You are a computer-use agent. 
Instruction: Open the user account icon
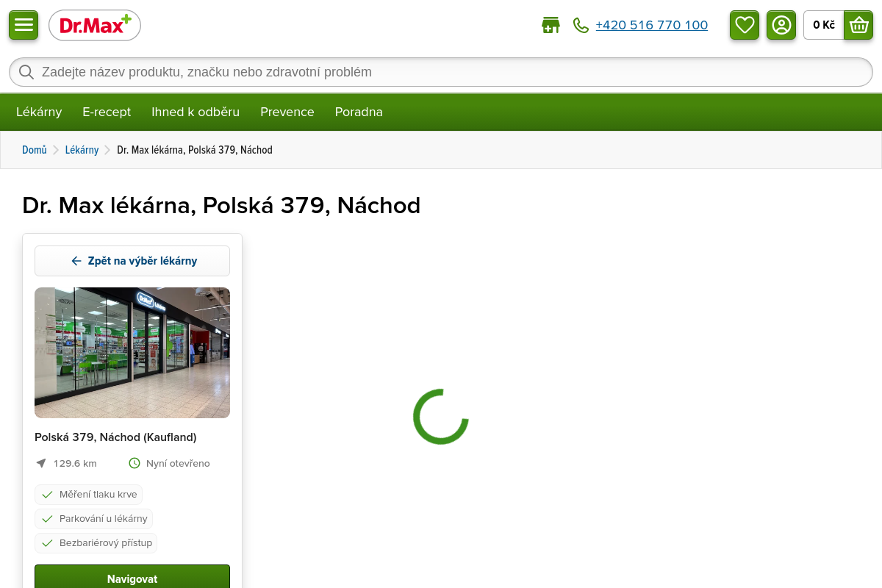pyautogui.click(x=781, y=25)
